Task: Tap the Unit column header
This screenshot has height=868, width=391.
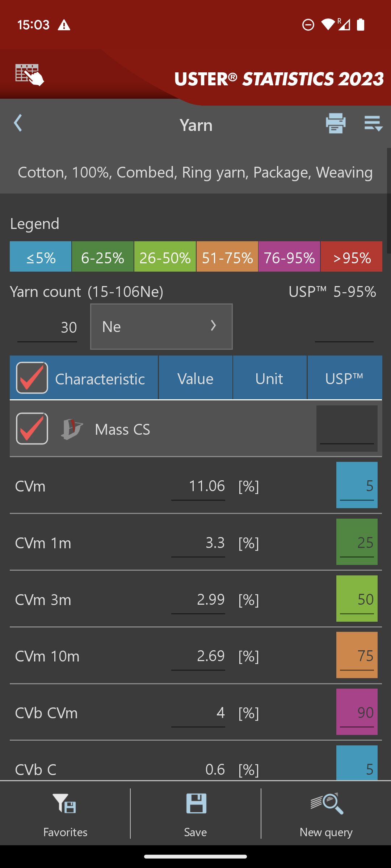Action: coord(270,378)
